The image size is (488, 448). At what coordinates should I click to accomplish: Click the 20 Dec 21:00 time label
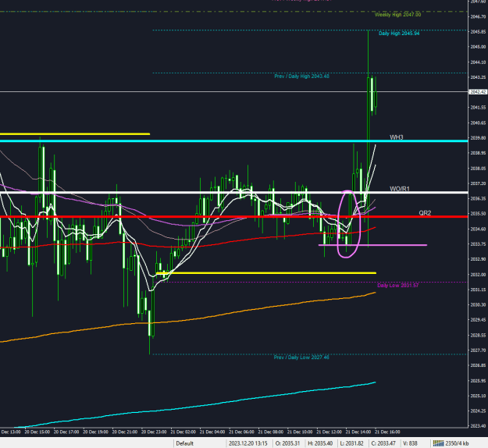coord(124,432)
